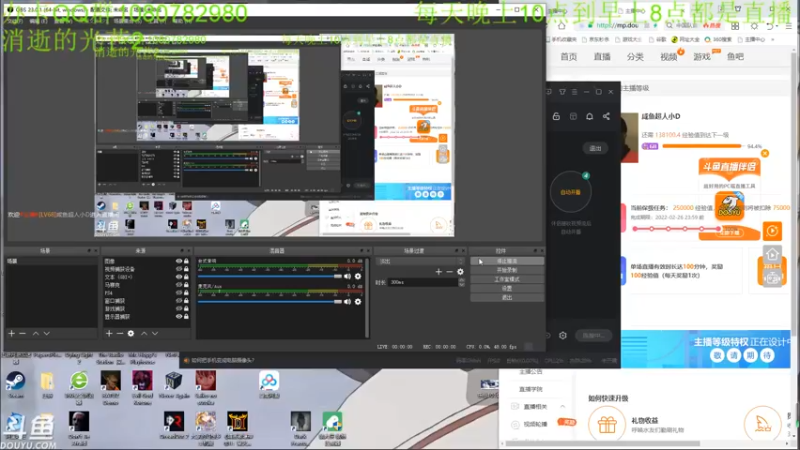
Task: Adjust the transition duration stepper arrows
Action: [x=462, y=282]
